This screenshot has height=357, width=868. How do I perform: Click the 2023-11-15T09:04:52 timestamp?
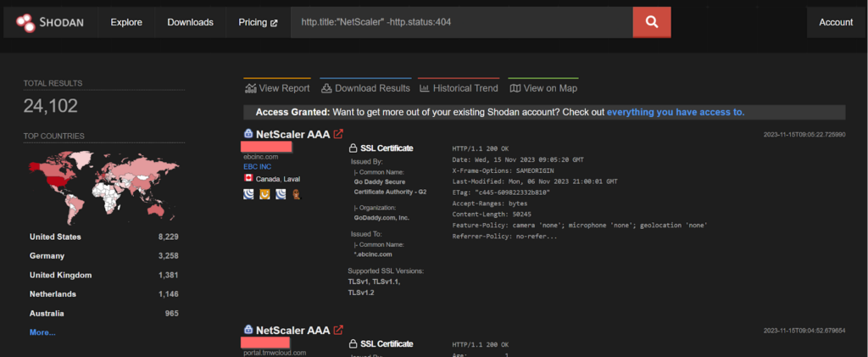tap(804, 331)
